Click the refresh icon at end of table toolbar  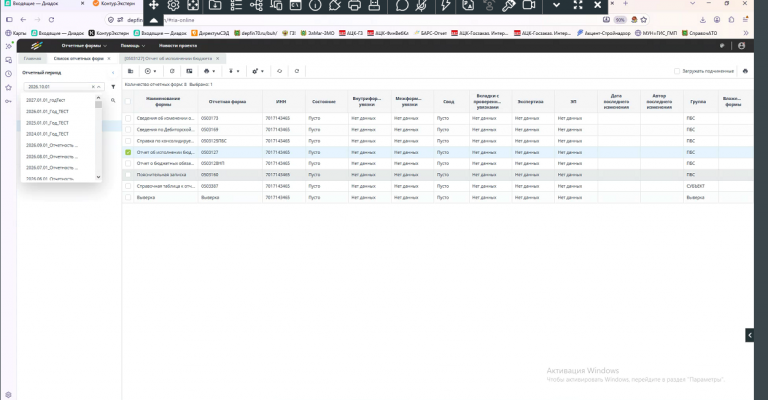tap(297, 71)
